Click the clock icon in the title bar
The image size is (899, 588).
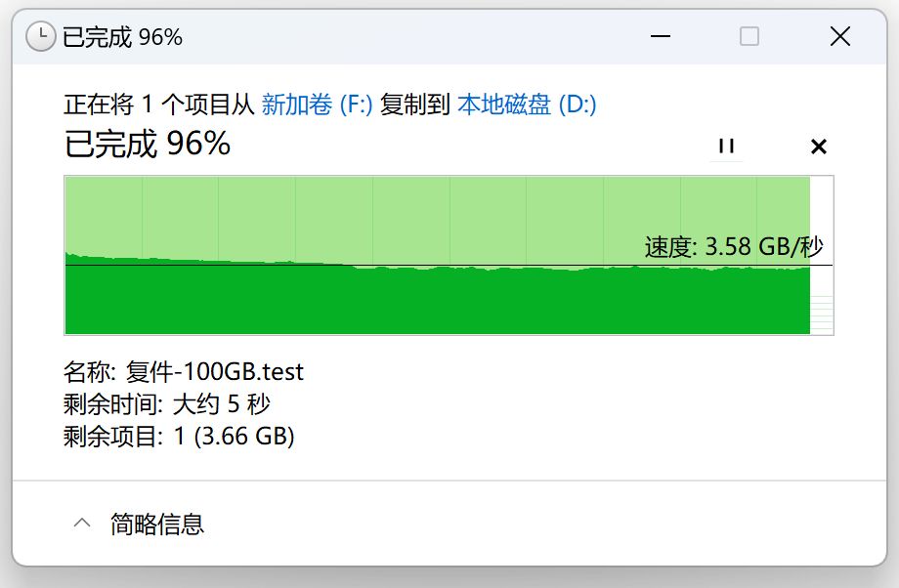[x=40, y=37]
